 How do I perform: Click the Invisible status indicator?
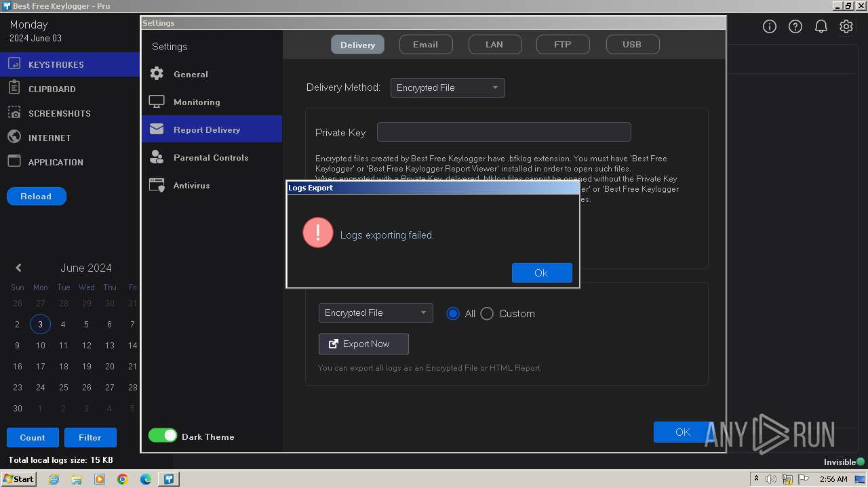point(844,462)
